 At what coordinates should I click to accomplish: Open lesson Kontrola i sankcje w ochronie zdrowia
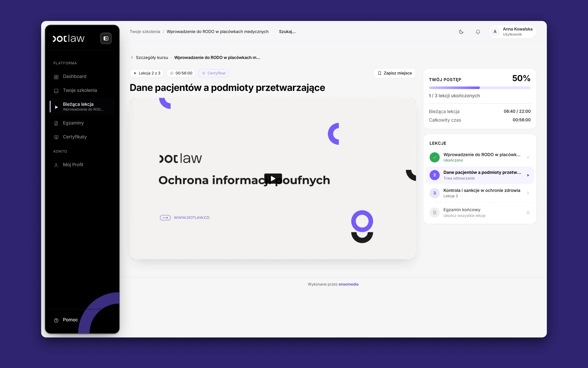[x=480, y=193]
